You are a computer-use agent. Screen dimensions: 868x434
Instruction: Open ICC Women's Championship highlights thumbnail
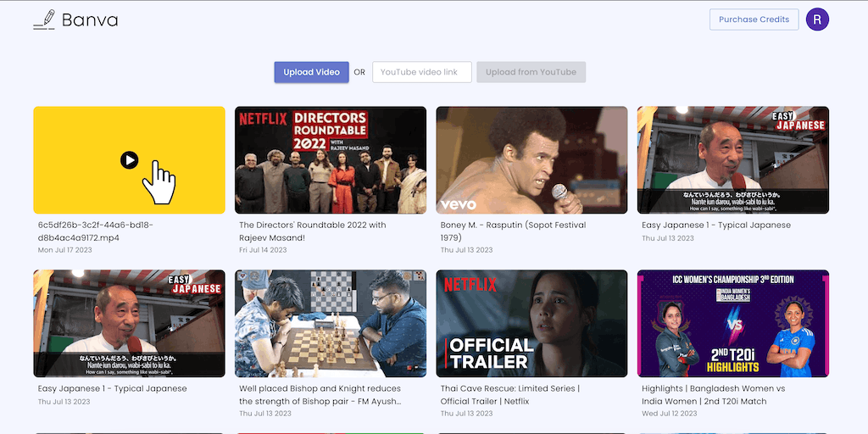point(733,323)
